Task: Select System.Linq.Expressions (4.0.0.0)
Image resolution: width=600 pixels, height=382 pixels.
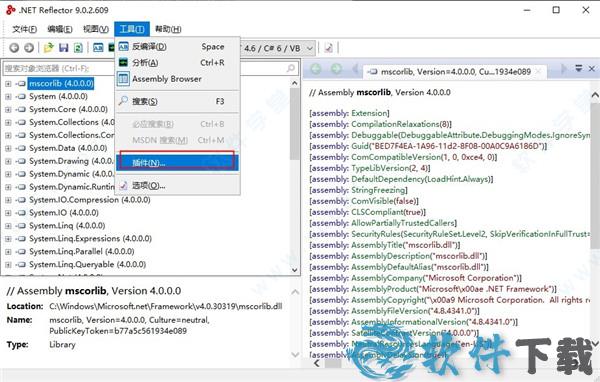Action: point(90,239)
